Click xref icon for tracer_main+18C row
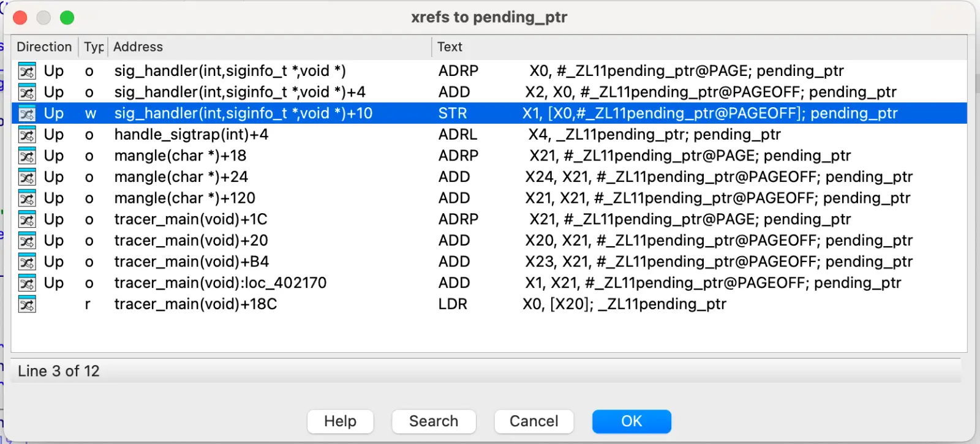This screenshot has width=980, height=444. (27, 304)
